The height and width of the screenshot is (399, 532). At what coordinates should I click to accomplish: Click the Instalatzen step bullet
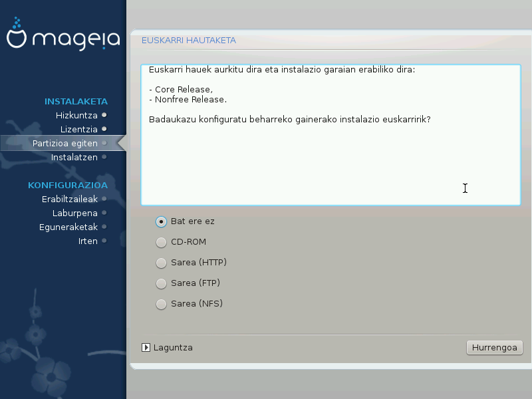tap(104, 158)
